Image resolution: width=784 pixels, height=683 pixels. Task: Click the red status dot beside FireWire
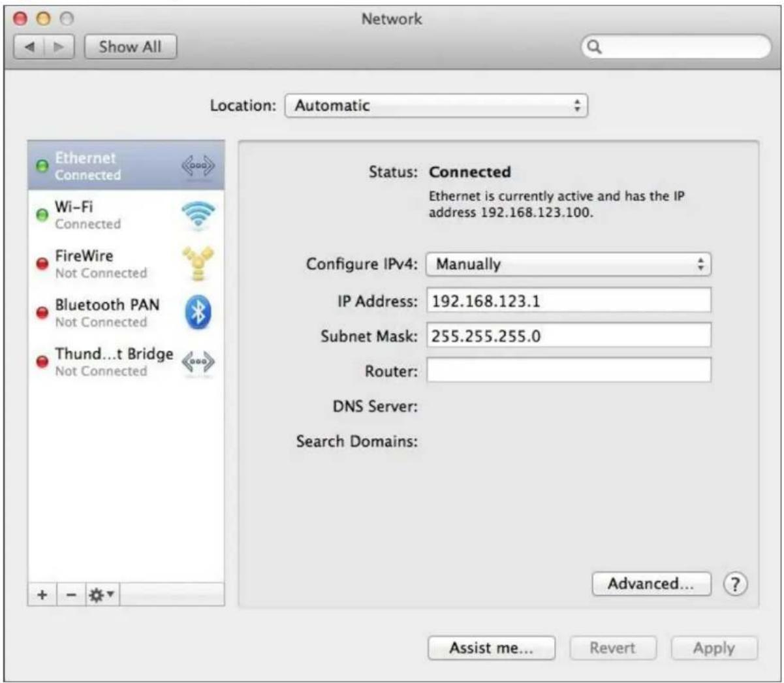tap(42, 264)
